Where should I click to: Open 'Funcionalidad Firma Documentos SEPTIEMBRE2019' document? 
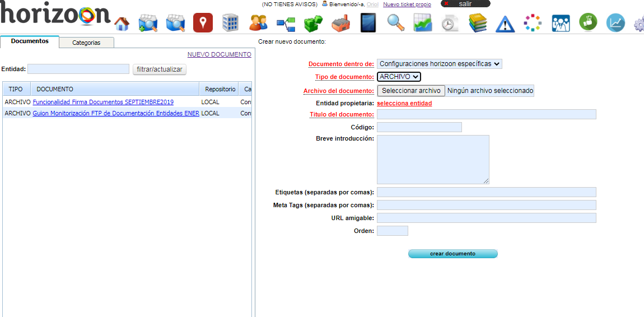(x=103, y=102)
